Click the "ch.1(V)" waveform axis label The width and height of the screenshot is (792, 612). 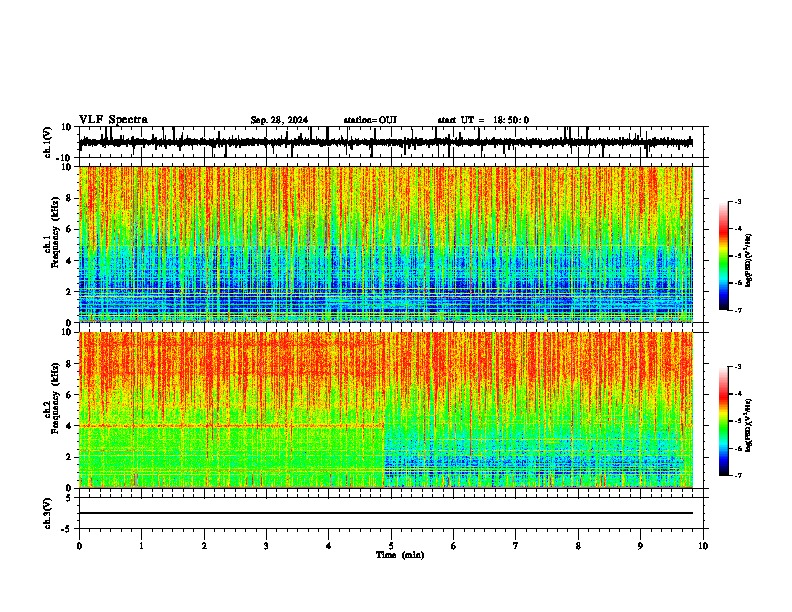tap(48, 142)
